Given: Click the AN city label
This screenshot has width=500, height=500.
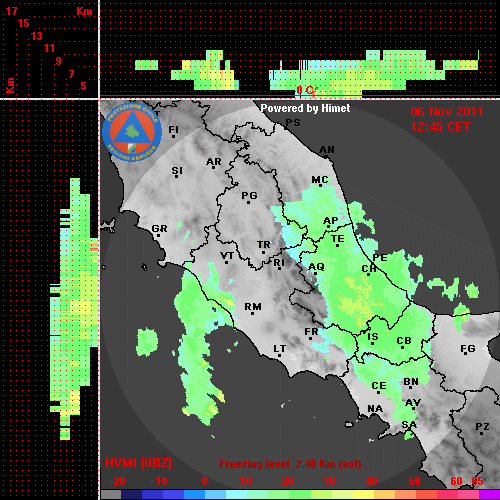Looking at the screenshot, I should click(x=327, y=151).
